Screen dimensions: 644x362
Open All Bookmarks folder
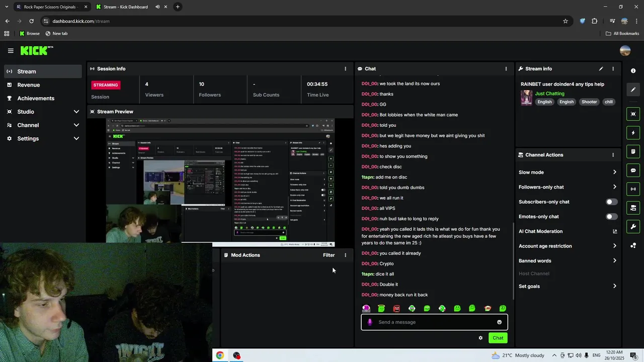tap(622, 34)
